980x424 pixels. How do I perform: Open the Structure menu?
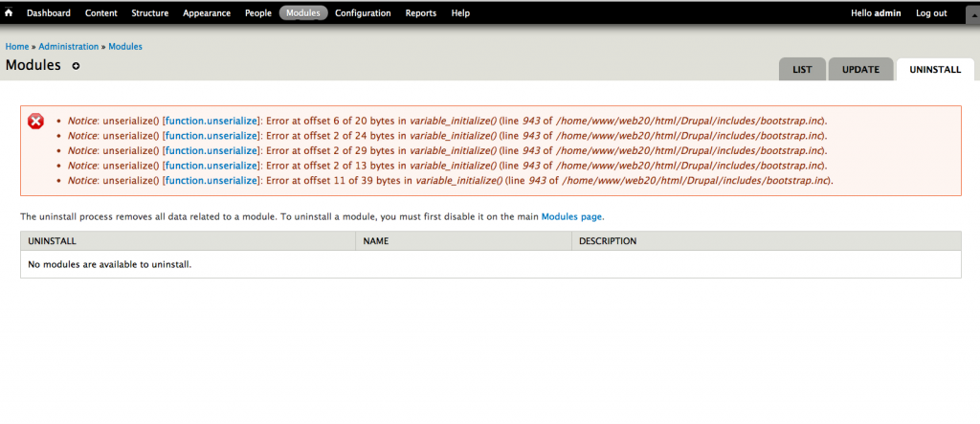point(149,13)
